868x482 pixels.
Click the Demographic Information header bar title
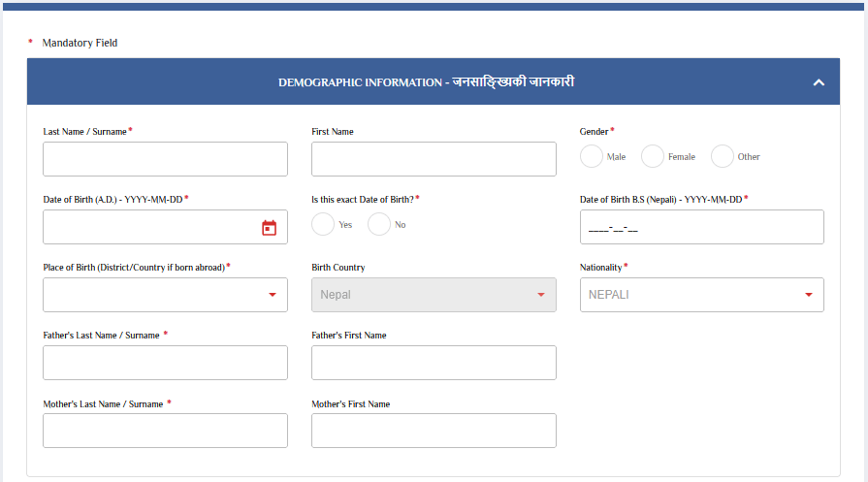coord(426,82)
